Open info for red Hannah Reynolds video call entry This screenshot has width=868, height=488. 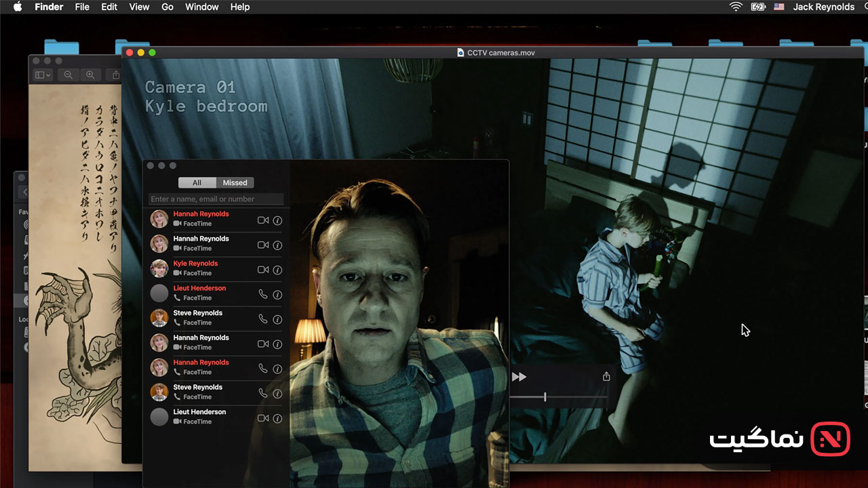tap(277, 220)
